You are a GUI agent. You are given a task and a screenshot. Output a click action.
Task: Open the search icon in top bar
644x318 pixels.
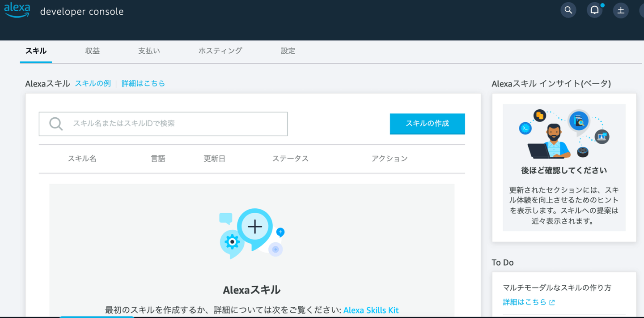568,10
